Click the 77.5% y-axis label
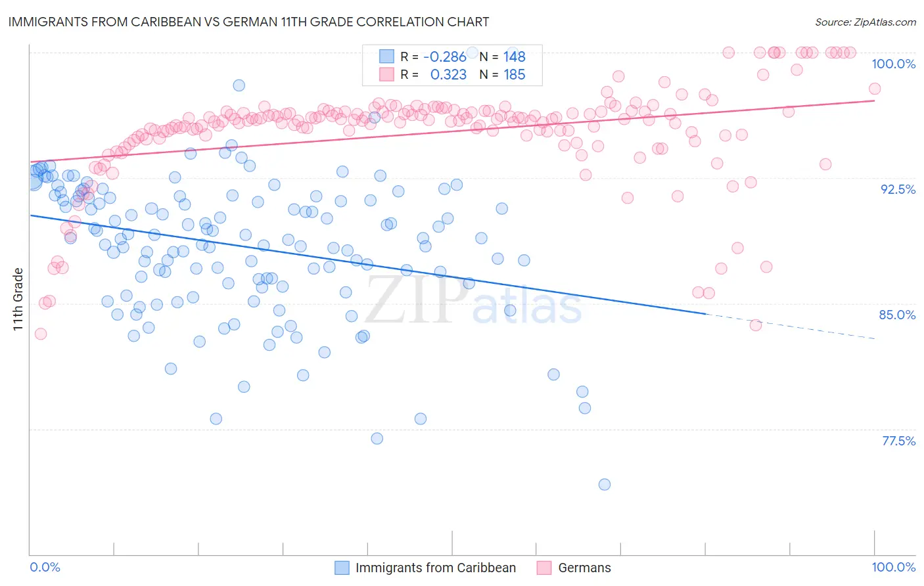The height and width of the screenshot is (586, 924). [x=898, y=441]
